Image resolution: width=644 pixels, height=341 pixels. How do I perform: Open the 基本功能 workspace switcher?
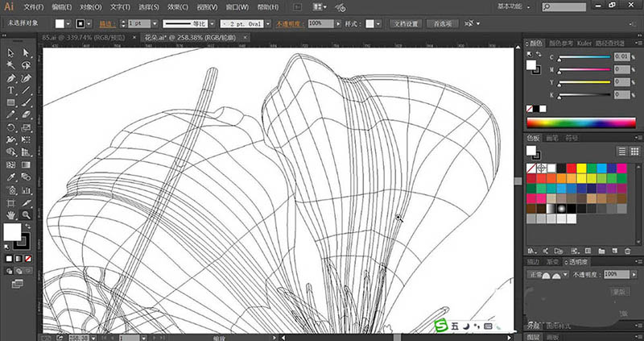point(514,6)
